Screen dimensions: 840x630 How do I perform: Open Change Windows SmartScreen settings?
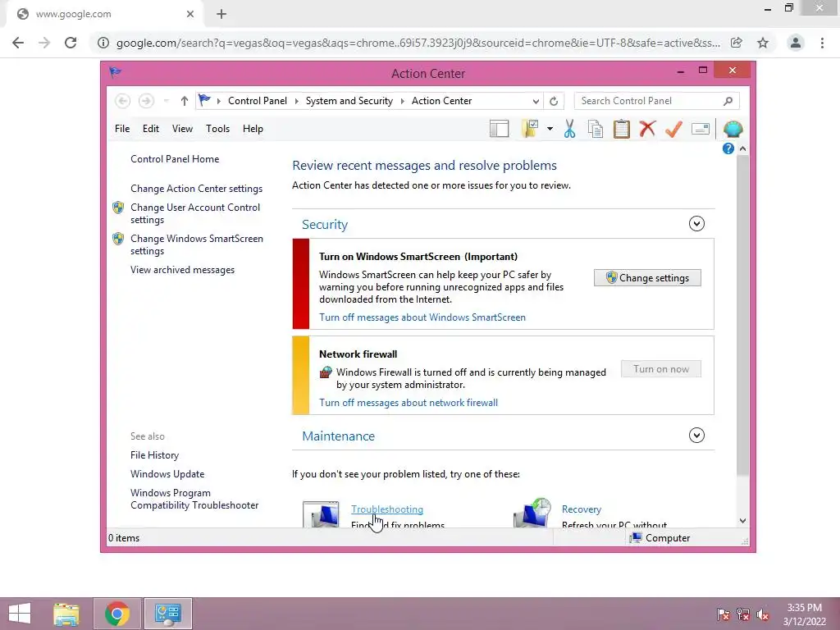click(x=197, y=244)
